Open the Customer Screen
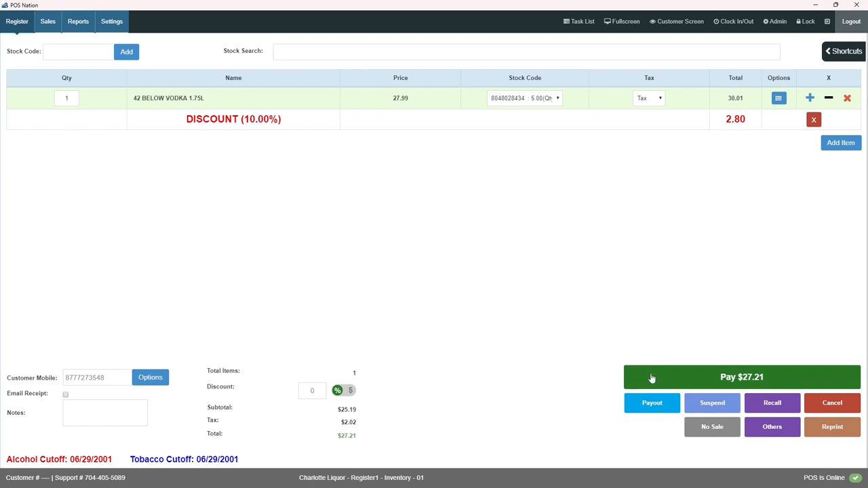868x488 pixels. tap(677, 21)
